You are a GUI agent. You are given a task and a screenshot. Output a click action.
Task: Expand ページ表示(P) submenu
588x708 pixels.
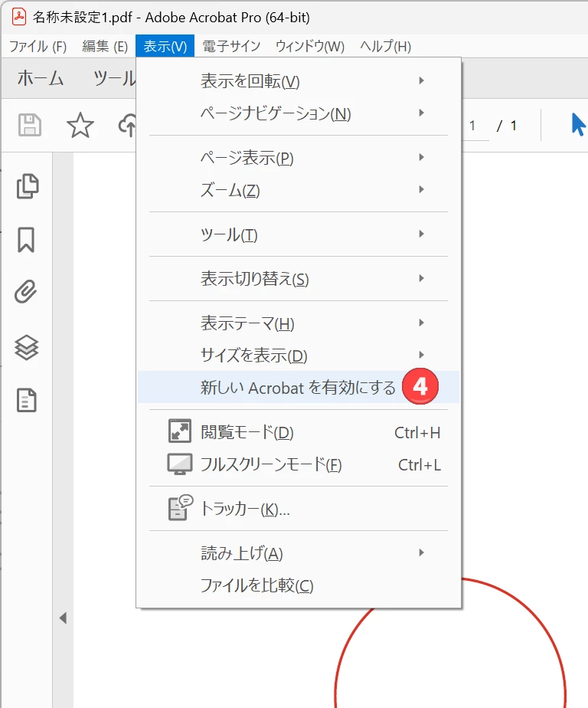tap(299, 158)
